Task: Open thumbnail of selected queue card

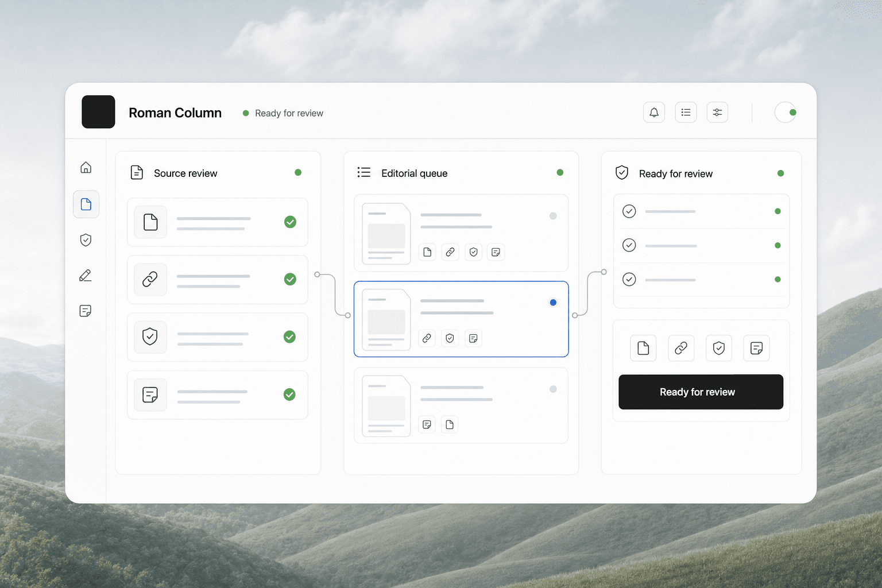Action: point(386,320)
